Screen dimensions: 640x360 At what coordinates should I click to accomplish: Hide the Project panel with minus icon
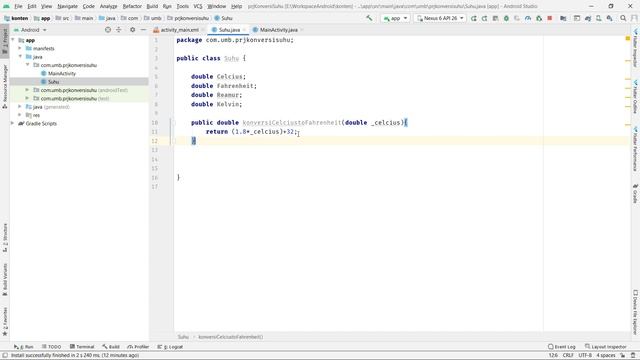point(143,30)
